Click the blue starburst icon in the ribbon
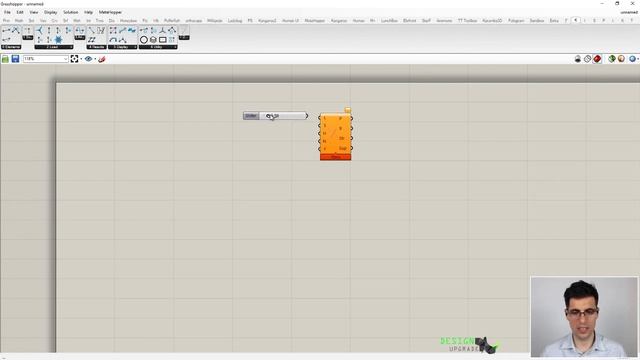The image size is (640, 360). [58, 40]
